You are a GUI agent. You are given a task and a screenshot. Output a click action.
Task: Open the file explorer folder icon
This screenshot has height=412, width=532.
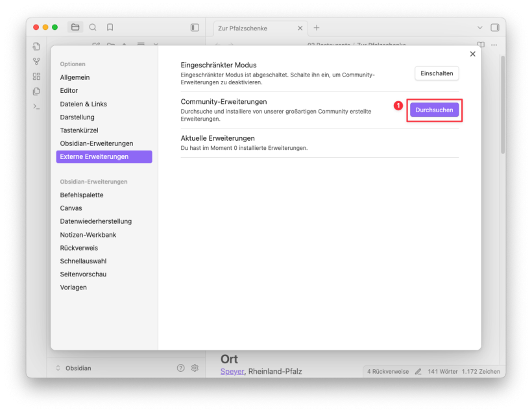[75, 27]
